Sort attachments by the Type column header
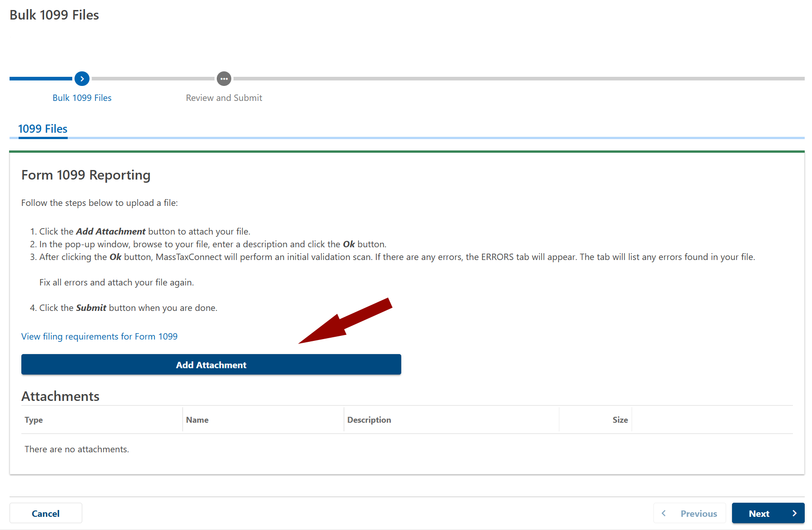The width and height of the screenshot is (812, 530). tap(34, 420)
